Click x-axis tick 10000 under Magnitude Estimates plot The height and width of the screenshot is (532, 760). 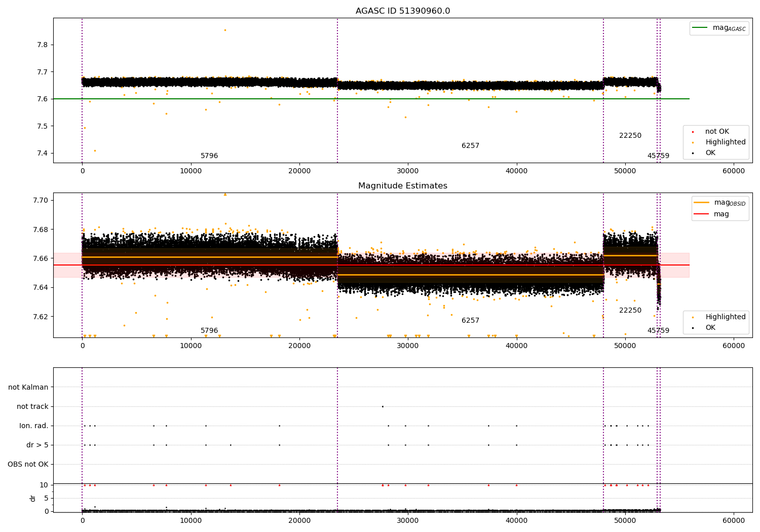[191, 346]
